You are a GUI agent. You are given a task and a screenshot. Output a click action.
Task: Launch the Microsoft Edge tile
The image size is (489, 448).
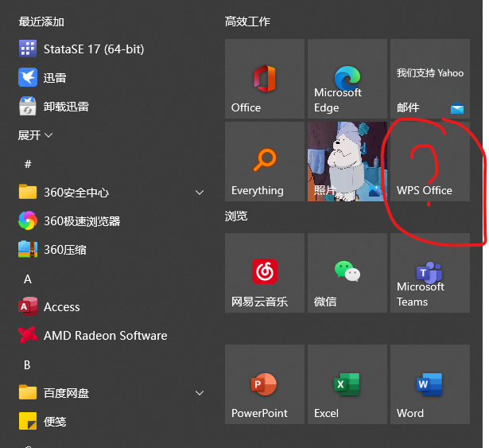[347, 79]
